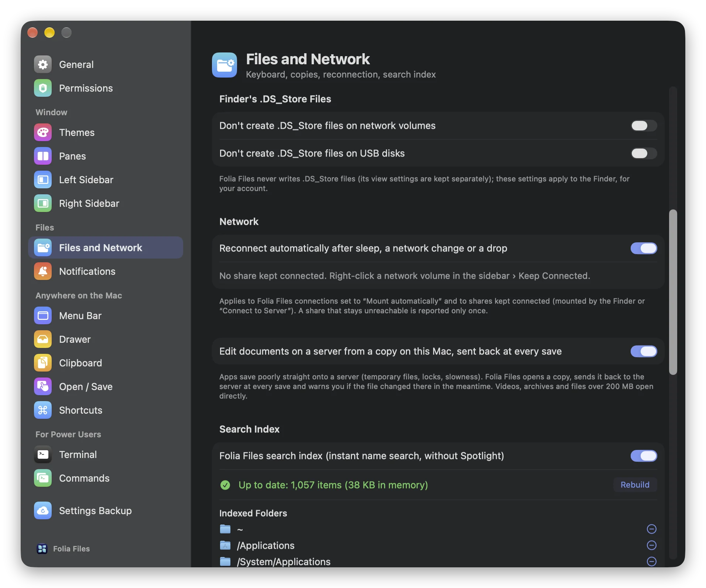The width and height of the screenshot is (706, 588).
Task: Click the Folia Files app logo
Action: click(42, 549)
